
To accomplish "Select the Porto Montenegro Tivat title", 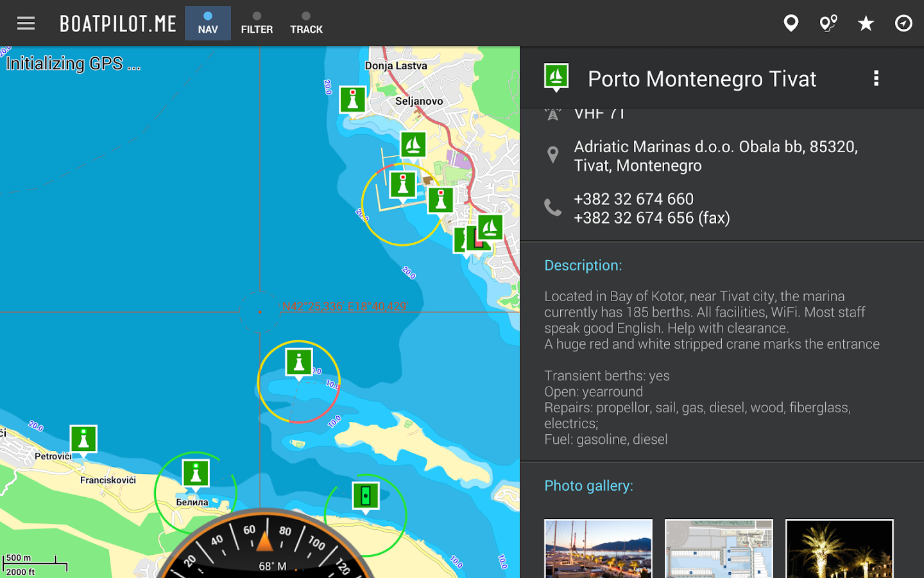I will (702, 79).
